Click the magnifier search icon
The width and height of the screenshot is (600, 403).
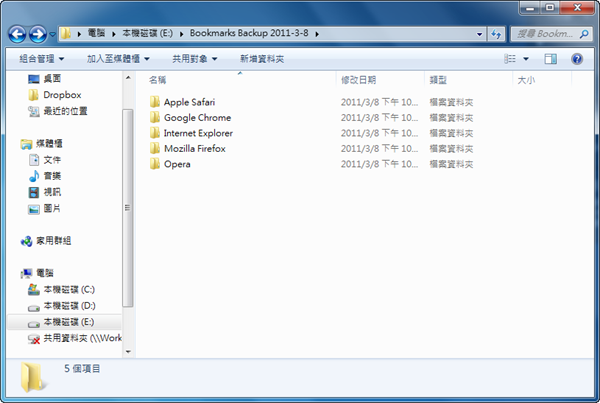point(584,34)
